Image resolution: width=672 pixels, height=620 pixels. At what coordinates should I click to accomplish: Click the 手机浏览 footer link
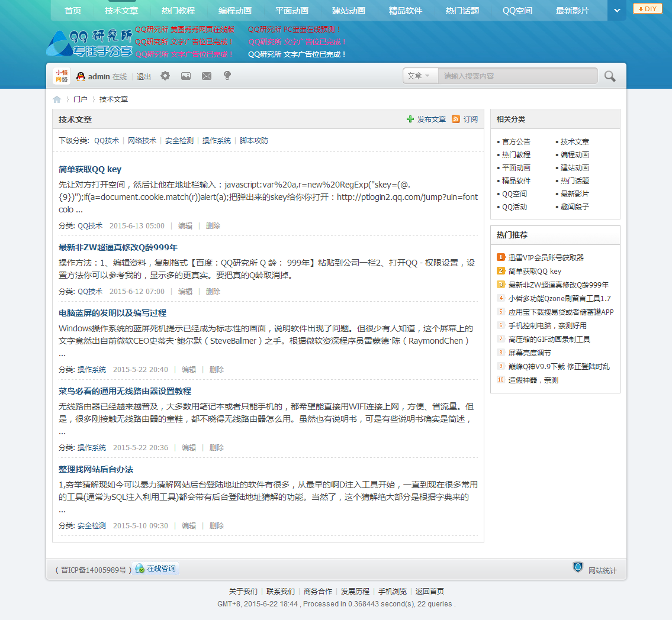(x=392, y=592)
